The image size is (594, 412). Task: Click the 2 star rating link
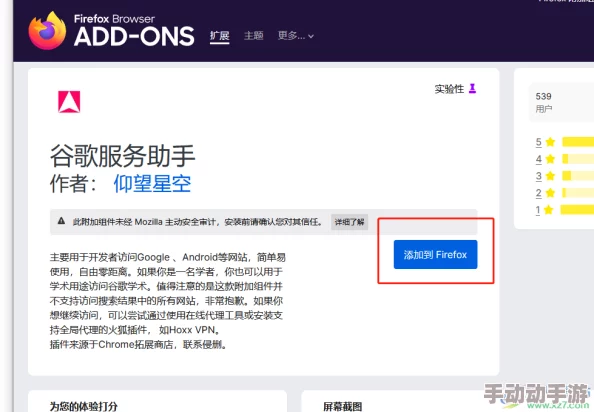[539, 193]
